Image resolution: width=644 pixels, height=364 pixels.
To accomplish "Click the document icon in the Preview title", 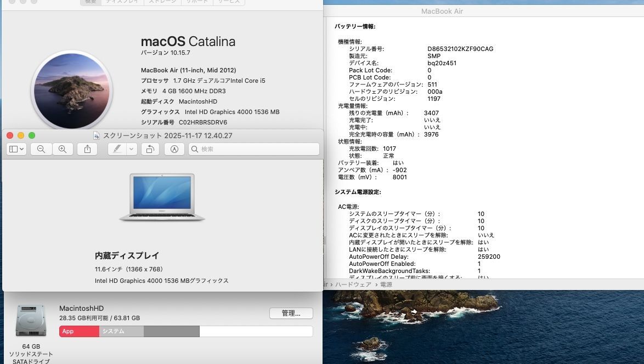I will pyautogui.click(x=97, y=136).
